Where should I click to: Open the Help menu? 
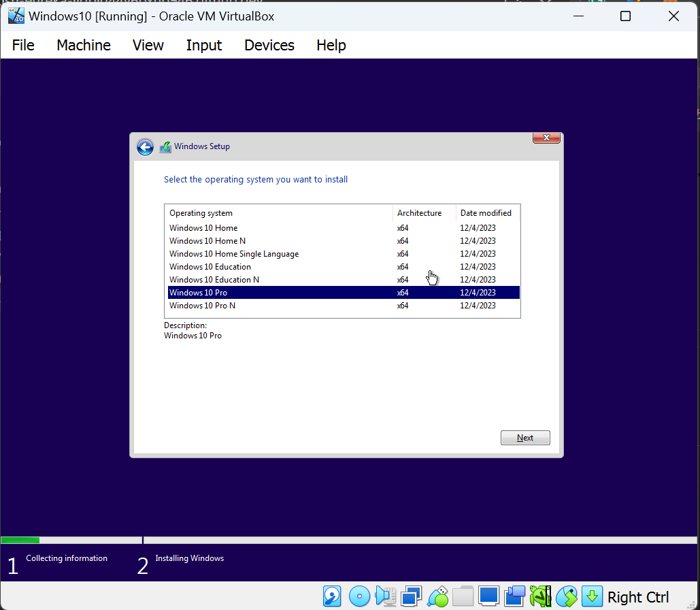pos(331,45)
